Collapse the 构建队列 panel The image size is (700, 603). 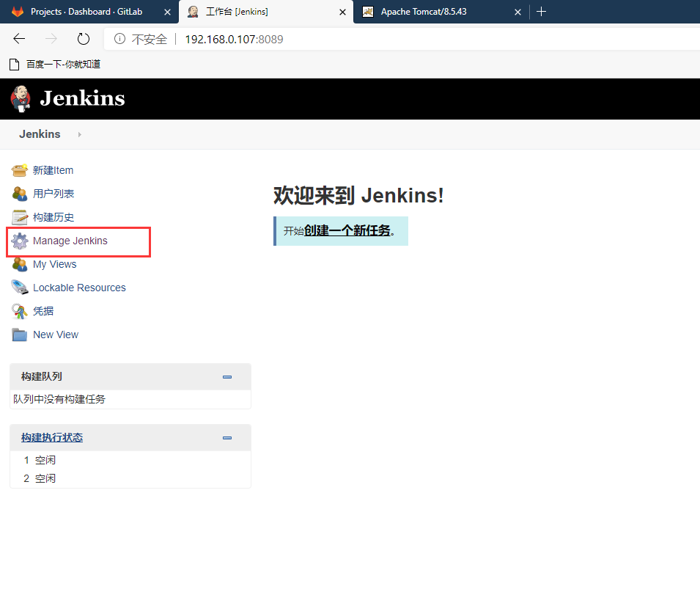pyautogui.click(x=226, y=377)
